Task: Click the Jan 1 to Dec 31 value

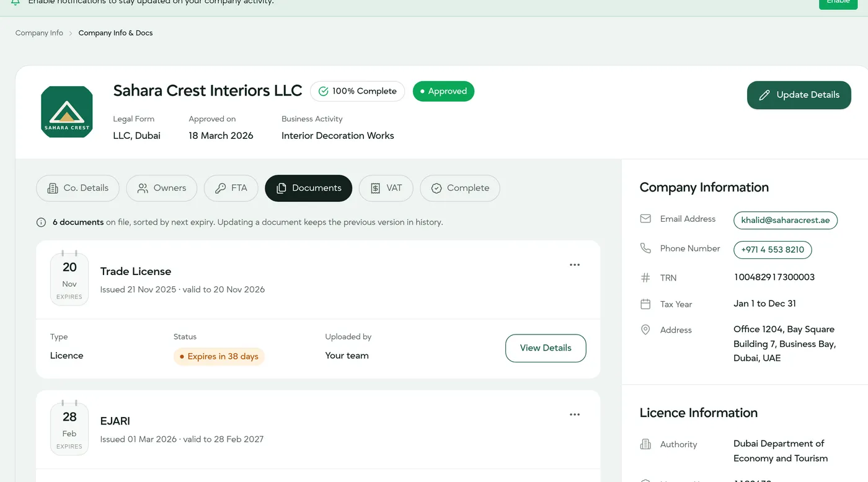Action: [x=764, y=304]
